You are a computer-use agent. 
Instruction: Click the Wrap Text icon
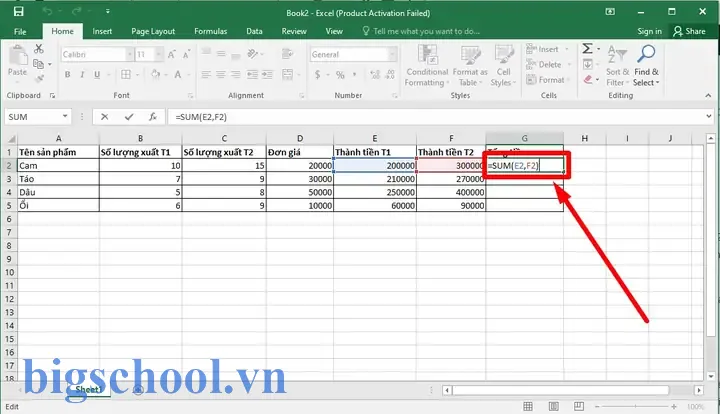287,54
